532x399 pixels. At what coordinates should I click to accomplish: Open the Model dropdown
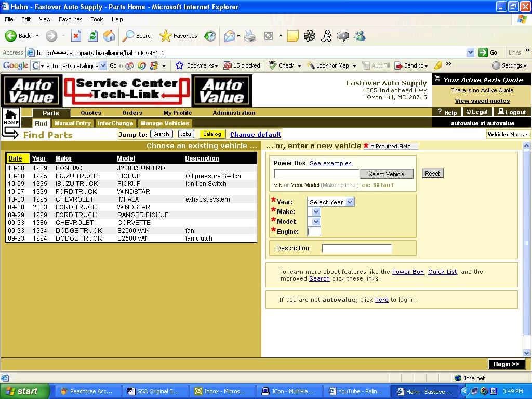coord(314,221)
